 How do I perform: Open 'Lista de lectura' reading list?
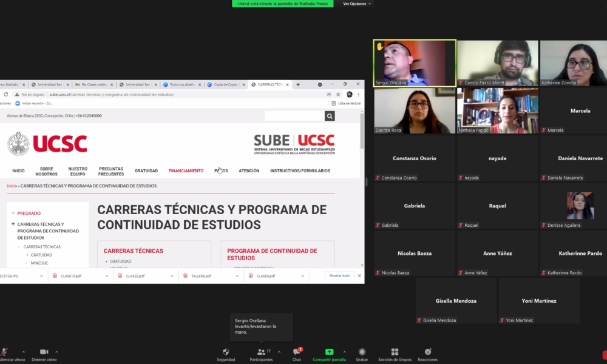coord(346,103)
